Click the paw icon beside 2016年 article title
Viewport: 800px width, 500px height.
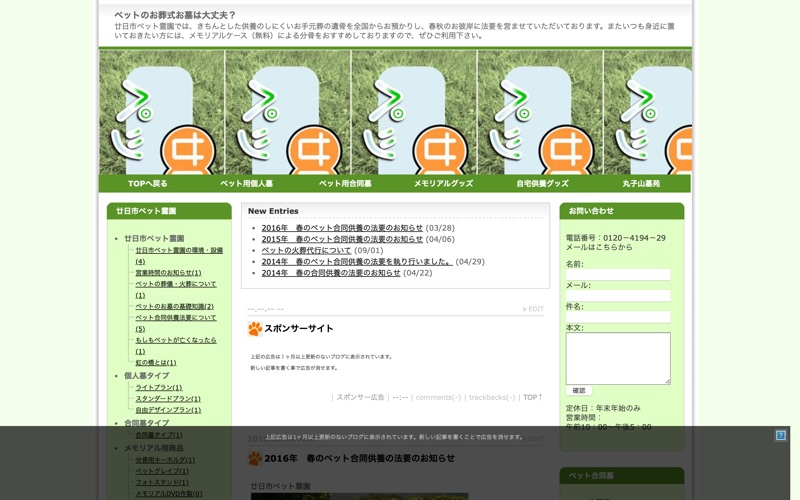coord(255,458)
